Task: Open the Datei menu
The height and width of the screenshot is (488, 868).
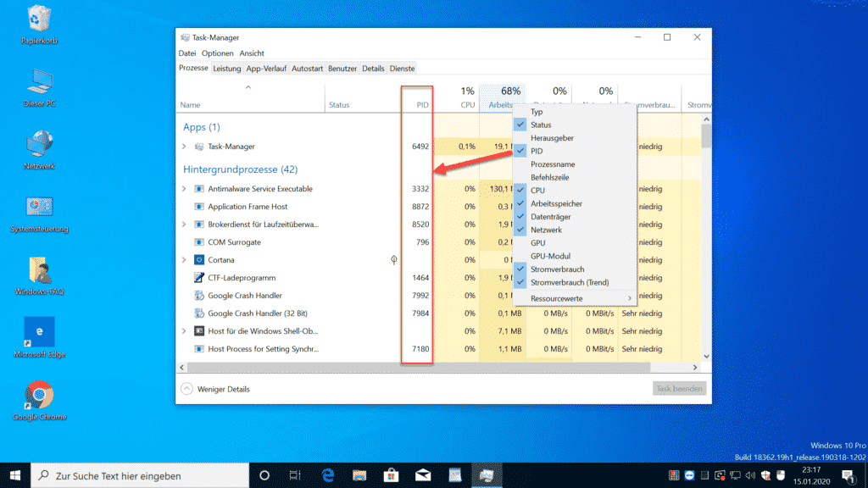Action: coord(187,53)
